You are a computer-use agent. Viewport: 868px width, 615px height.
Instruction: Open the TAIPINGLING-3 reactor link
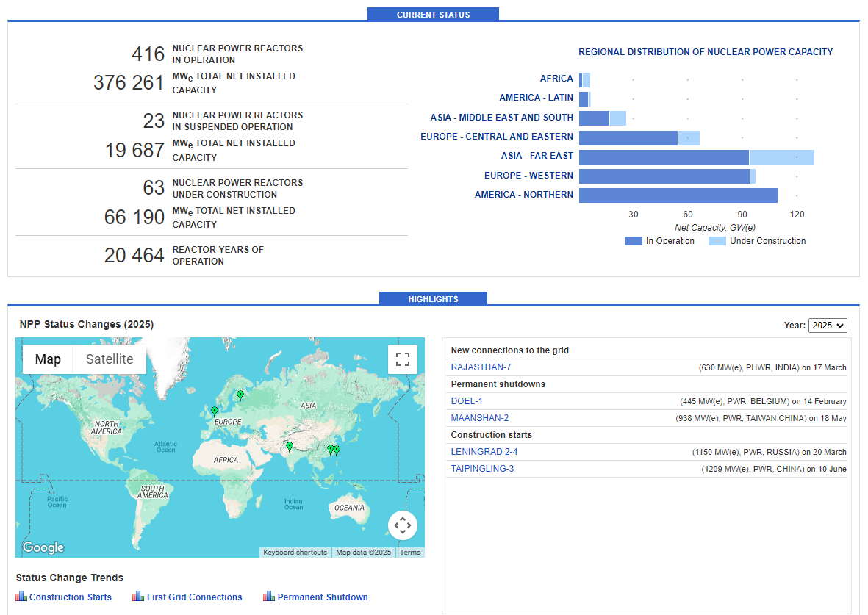[482, 469]
